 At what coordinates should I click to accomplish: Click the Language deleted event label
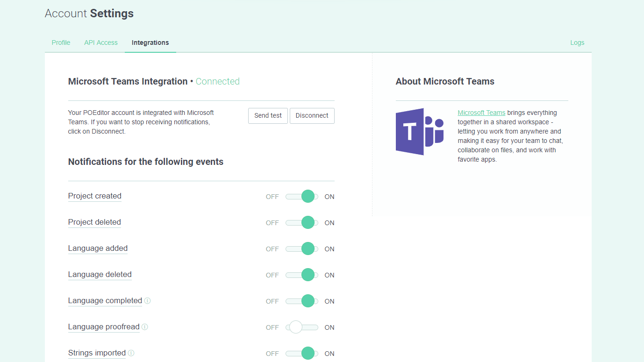pos(100,275)
